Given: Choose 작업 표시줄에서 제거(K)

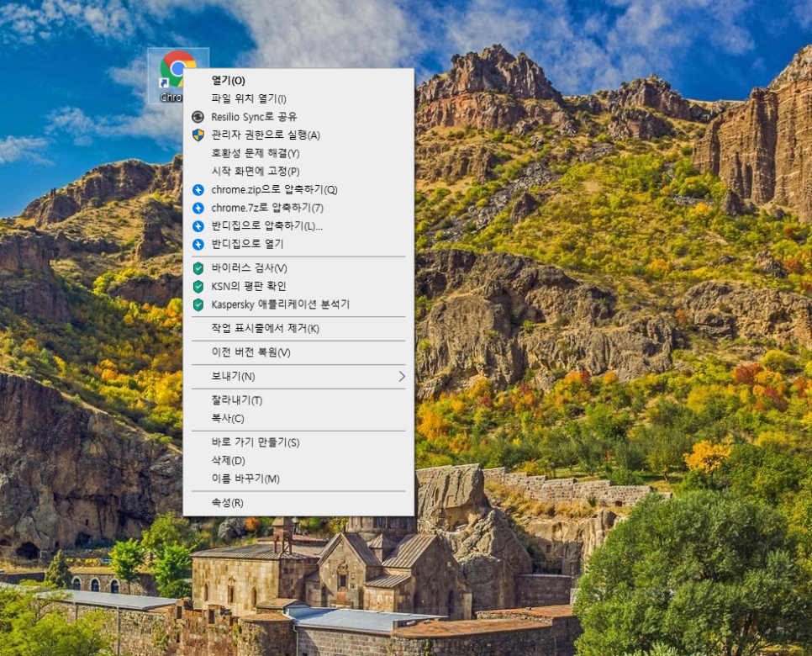Looking at the screenshot, I should [x=298, y=329].
